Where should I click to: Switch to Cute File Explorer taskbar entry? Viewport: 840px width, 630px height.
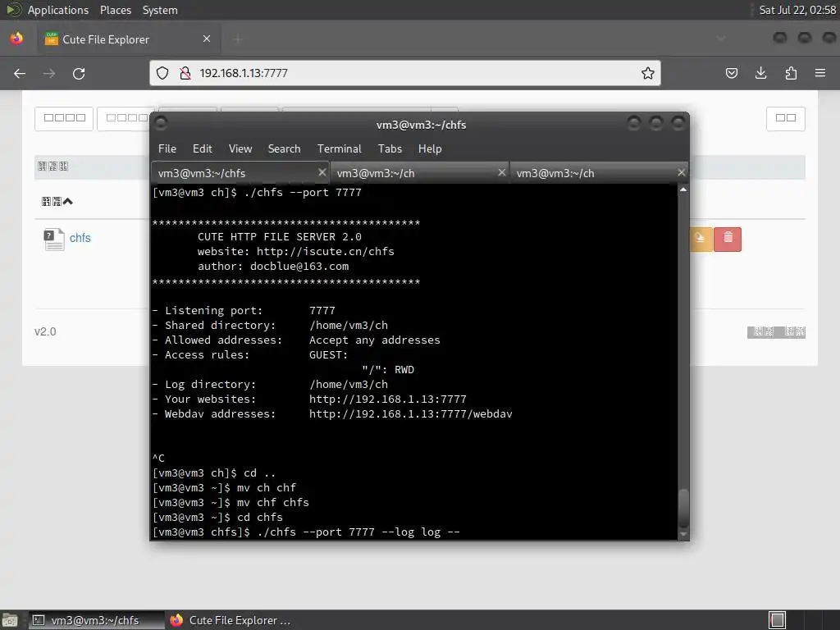coord(231,620)
